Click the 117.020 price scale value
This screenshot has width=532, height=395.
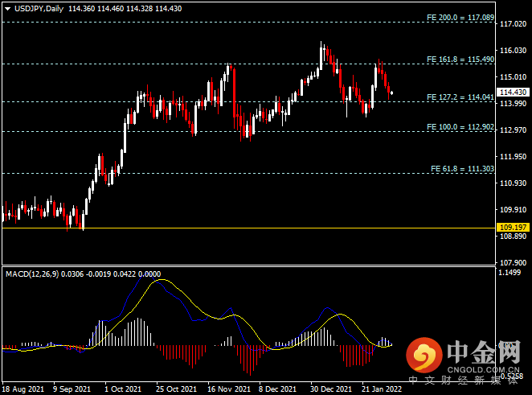click(x=513, y=24)
